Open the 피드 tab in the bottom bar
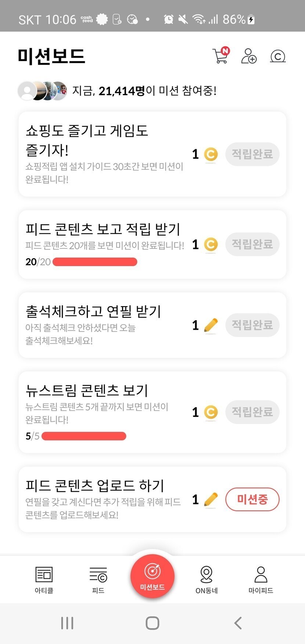This screenshot has height=644, width=305. [x=98, y=575]
